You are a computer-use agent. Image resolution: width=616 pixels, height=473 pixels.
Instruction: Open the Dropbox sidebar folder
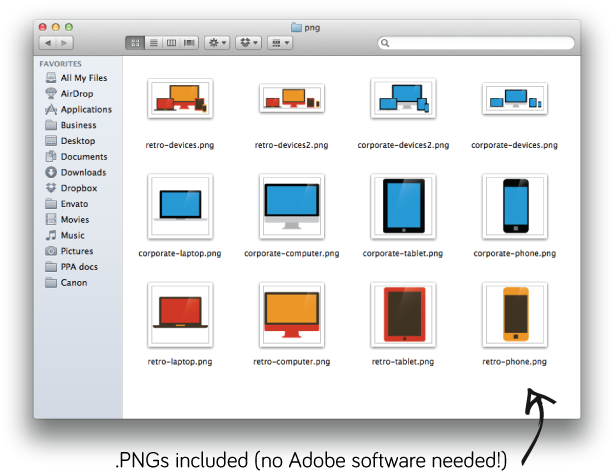pos(78,188)
